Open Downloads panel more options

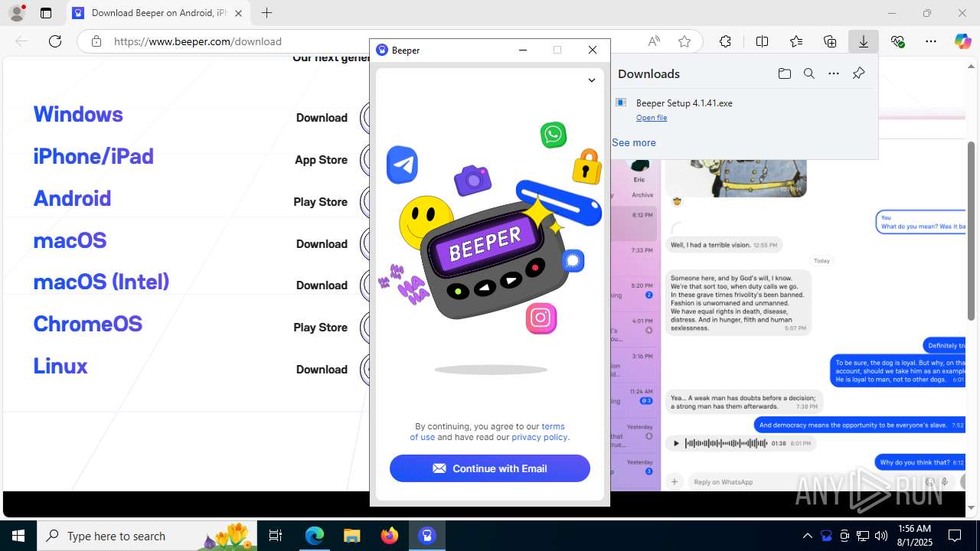pos(834,73)
